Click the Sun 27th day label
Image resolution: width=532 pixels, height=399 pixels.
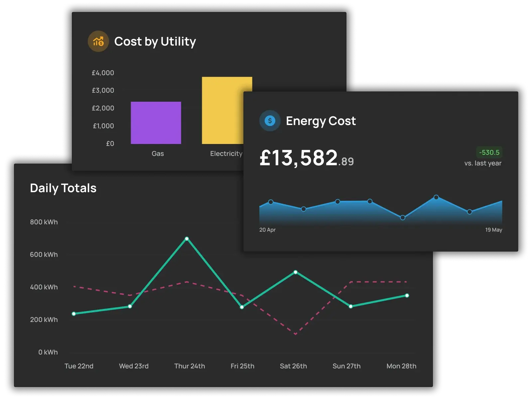[x=346, y=366]
